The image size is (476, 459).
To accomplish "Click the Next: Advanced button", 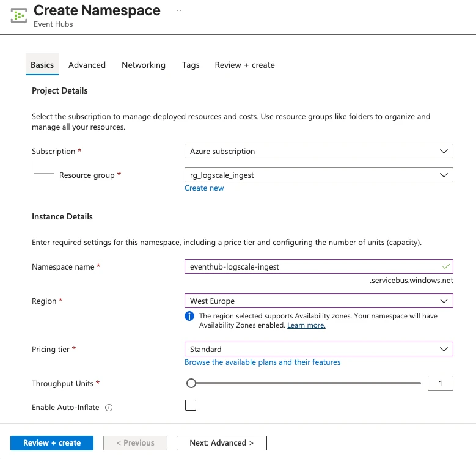I will [222, 443].
